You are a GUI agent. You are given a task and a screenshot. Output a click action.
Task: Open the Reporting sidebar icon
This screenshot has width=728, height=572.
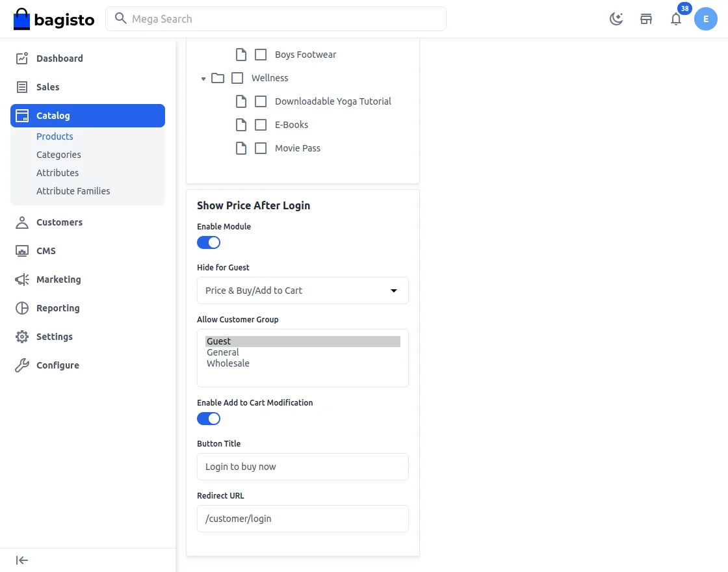(20, 307)
